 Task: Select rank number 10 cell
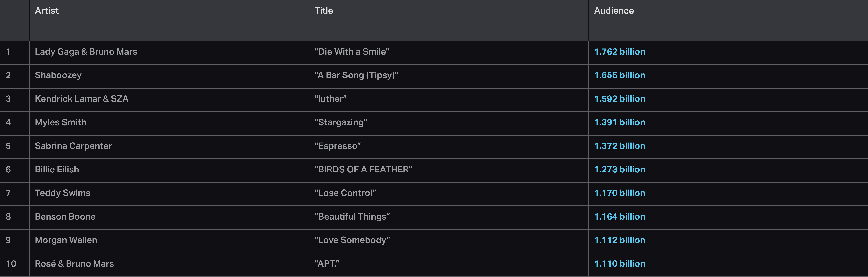pyautogui.click(x=11, y=264)
